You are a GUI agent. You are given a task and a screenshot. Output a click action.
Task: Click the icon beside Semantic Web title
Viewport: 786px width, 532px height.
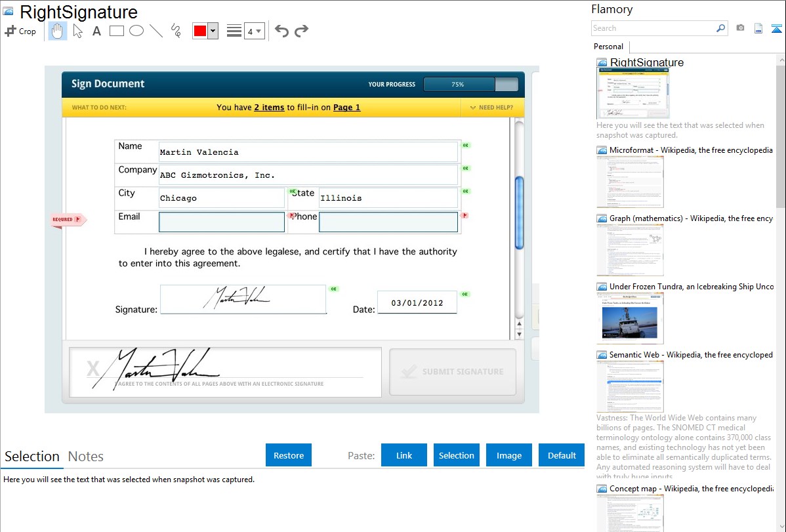(x=602, y=355)
